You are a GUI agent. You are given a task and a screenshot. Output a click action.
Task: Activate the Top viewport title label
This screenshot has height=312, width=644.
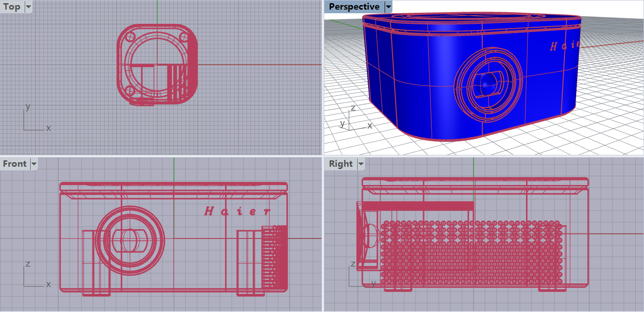tap(12, 7)
